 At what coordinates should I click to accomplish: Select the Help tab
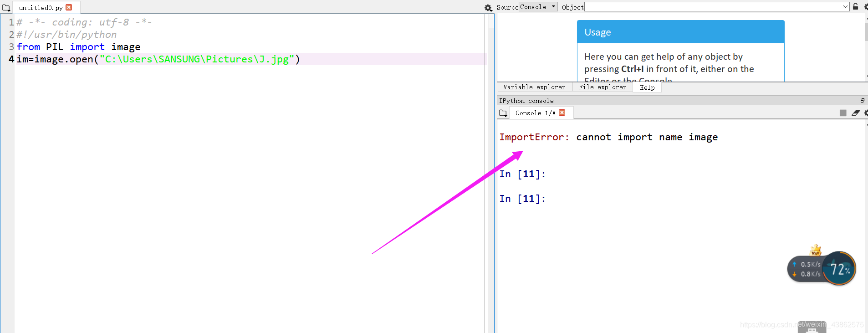[x=647, y=87]
